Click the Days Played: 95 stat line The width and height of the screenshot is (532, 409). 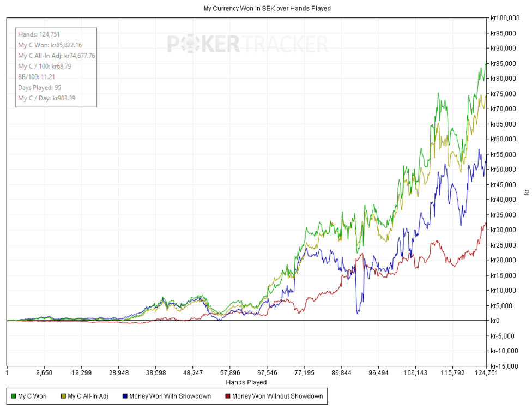tap(39, 87)
